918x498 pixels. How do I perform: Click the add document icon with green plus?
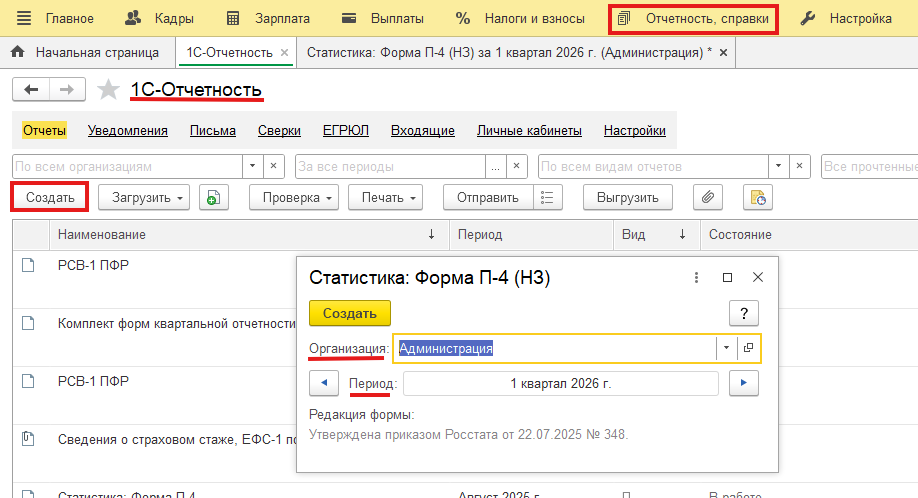coord(214,197)
